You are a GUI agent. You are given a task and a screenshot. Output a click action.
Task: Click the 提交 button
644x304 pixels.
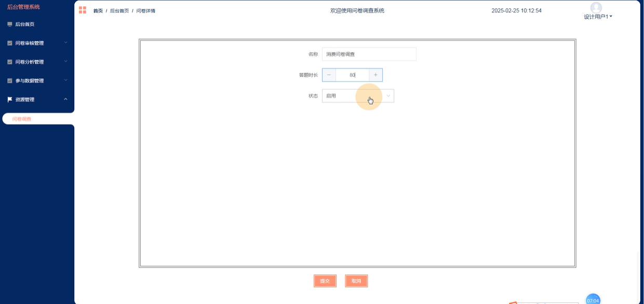coord(325,281)
